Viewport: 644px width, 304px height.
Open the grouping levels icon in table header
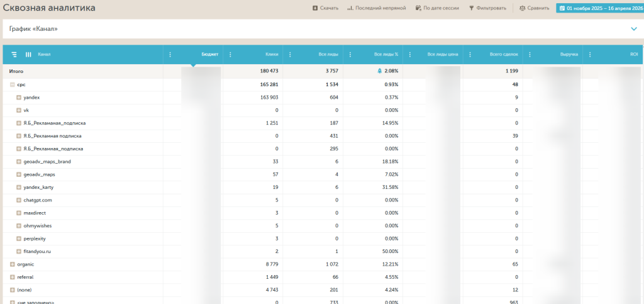point(14,55)
